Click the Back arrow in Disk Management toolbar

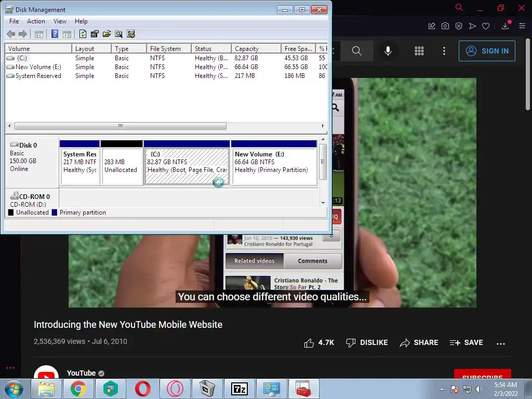(11, 34)
